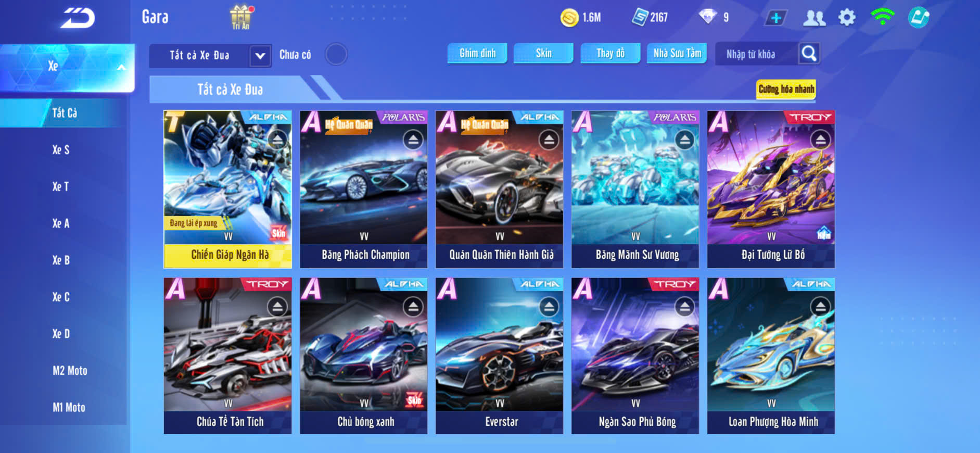Click eject icon on Everstar card
980x453 pixels.
coord(549,307)
